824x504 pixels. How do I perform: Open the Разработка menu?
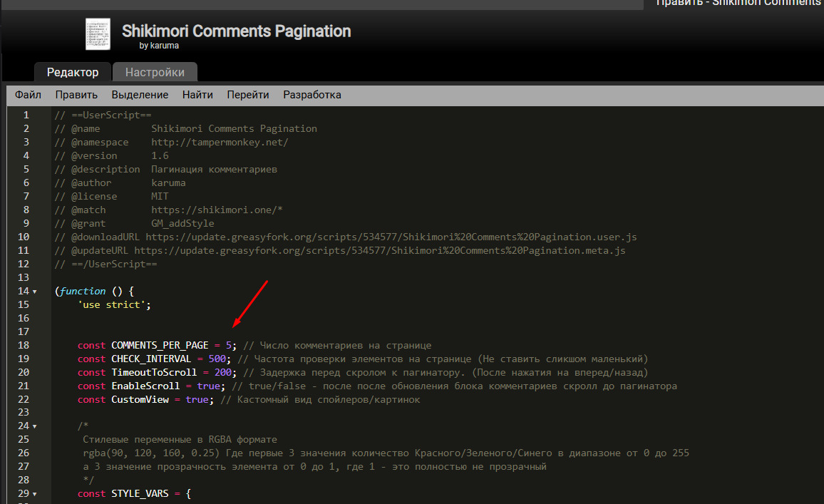(311, 95)
